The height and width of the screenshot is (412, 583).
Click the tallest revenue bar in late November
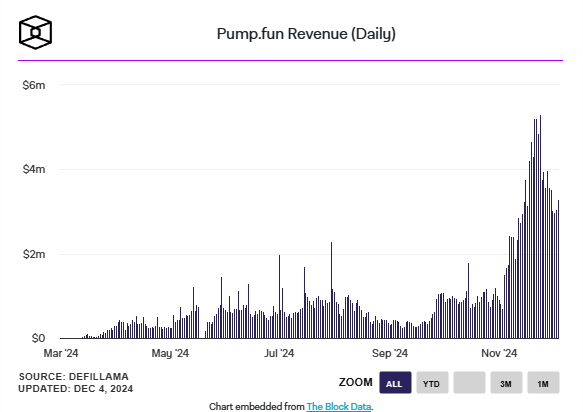[540, 227]
